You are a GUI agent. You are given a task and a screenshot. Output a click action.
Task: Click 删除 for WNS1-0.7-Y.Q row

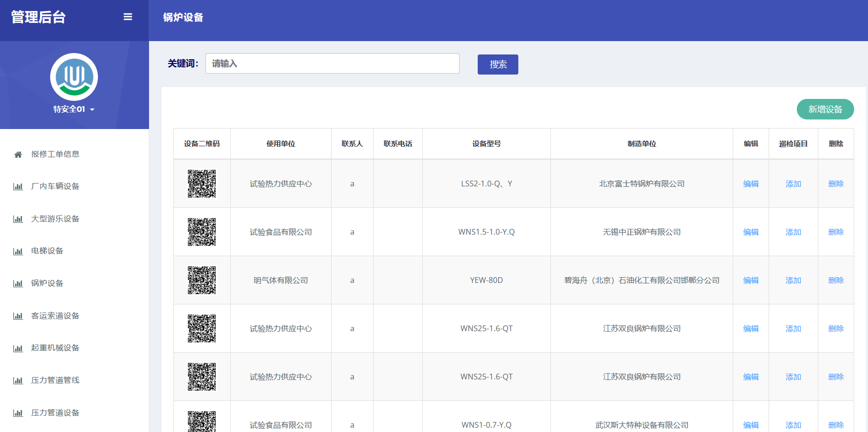836,425
